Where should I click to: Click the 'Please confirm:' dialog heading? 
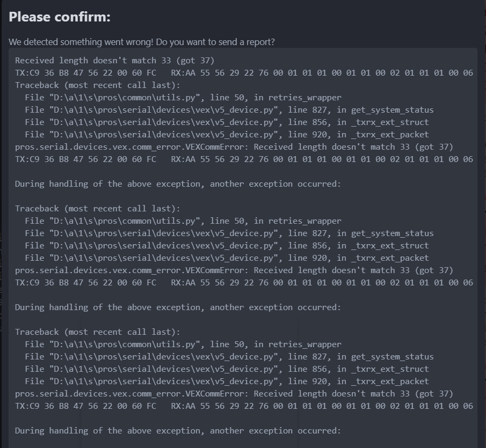60,17
